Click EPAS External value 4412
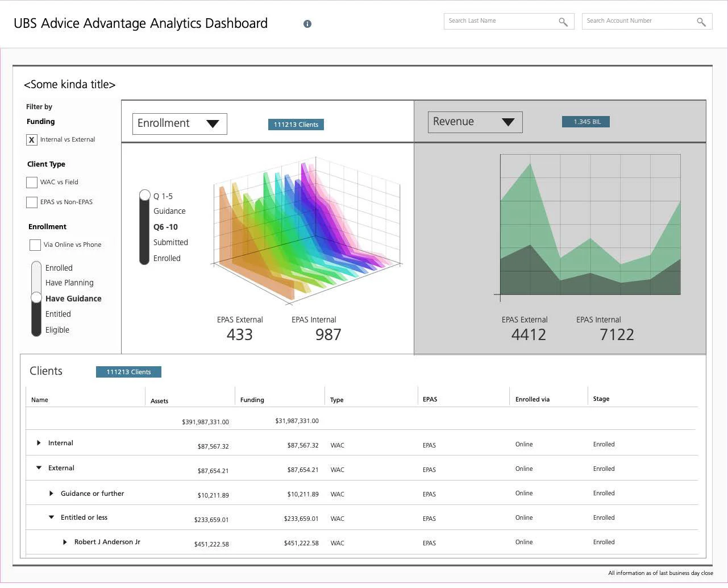Screen dimensions: 728x588 tap(529, 334)
